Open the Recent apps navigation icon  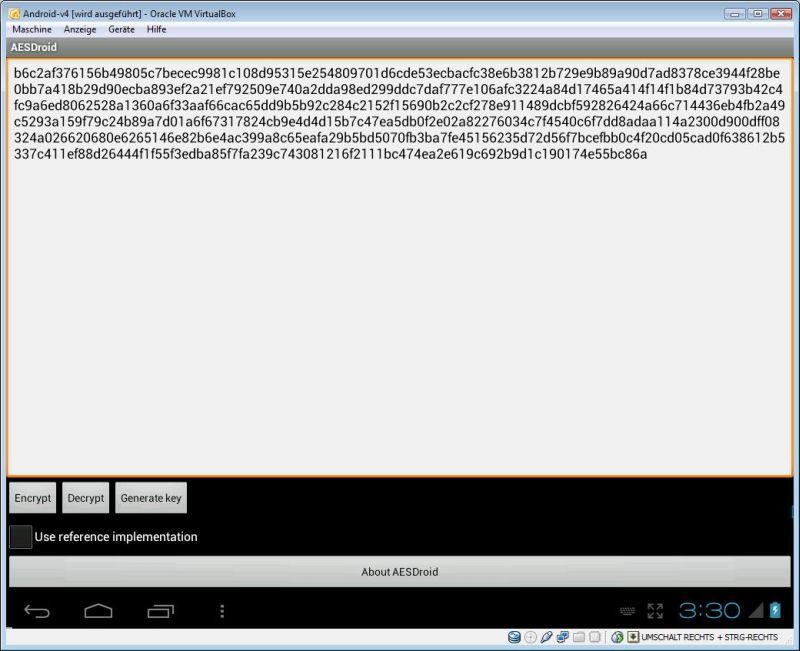(160, 611)
